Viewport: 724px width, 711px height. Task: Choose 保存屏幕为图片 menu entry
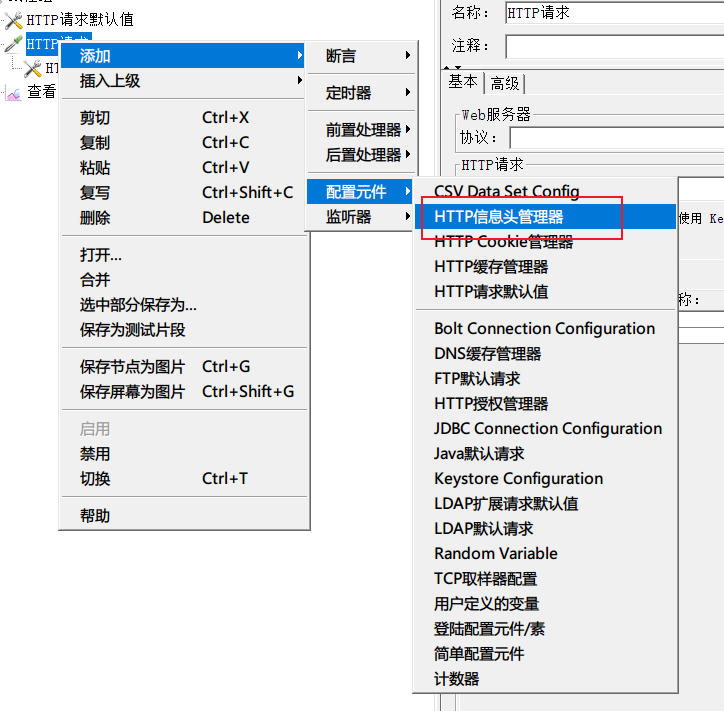185,392
